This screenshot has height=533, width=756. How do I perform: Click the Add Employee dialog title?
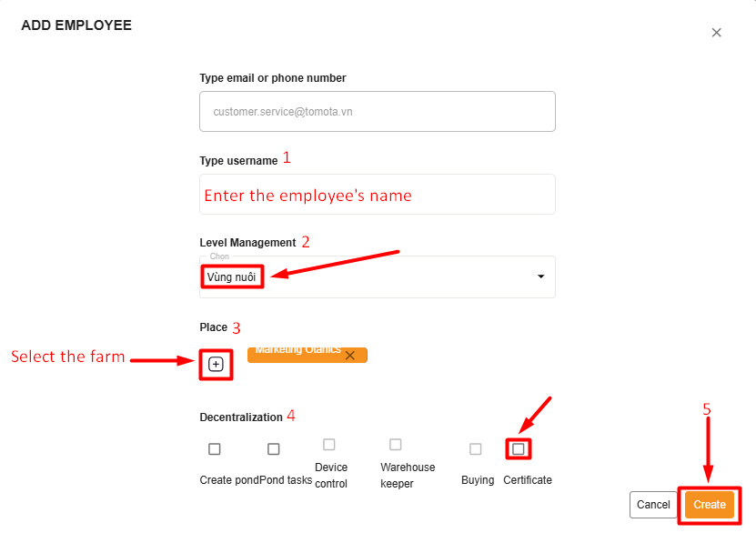pyautogui.click(x=76, y=25)
